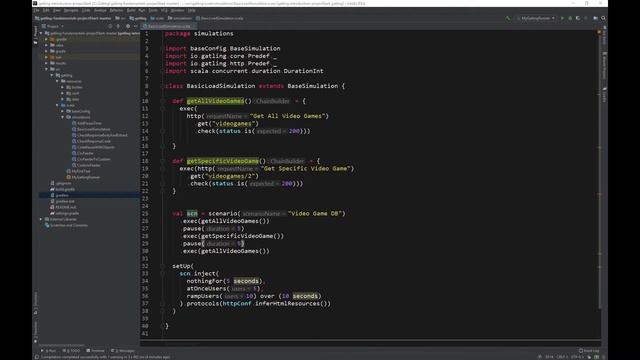Collapse the simulations package arrow
640x360 pixels.
(63, 117)
